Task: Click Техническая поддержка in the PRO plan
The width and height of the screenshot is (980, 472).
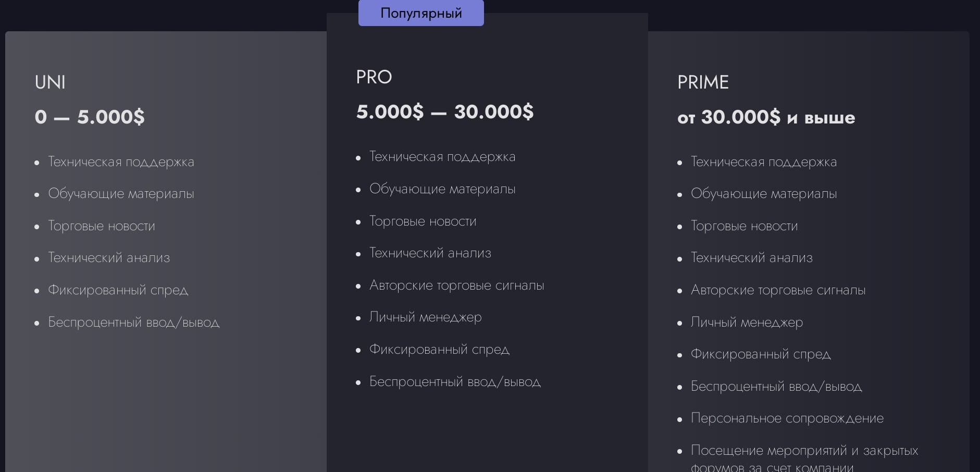Action: tap(442, 157)
